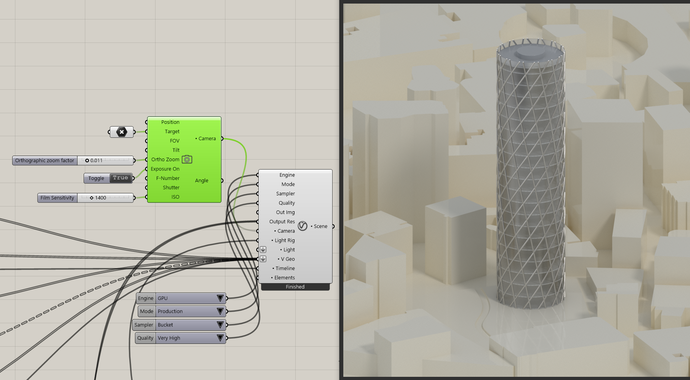Select Light input label on renderer
Screen dimensions: 690x380
click(288, 250)
